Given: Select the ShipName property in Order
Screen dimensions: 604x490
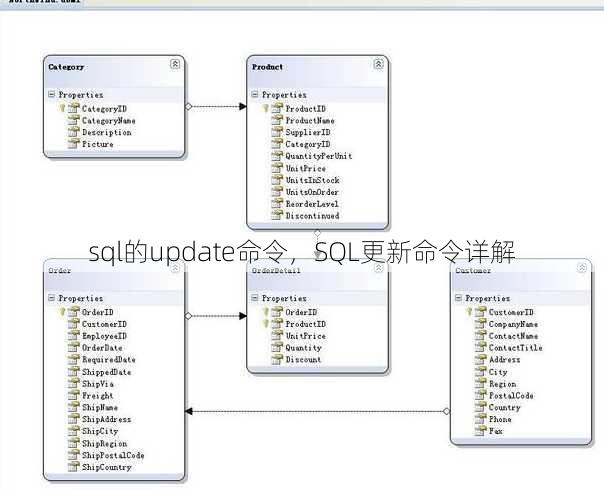Looking at the screenshot, I should [x=100, y=408].
